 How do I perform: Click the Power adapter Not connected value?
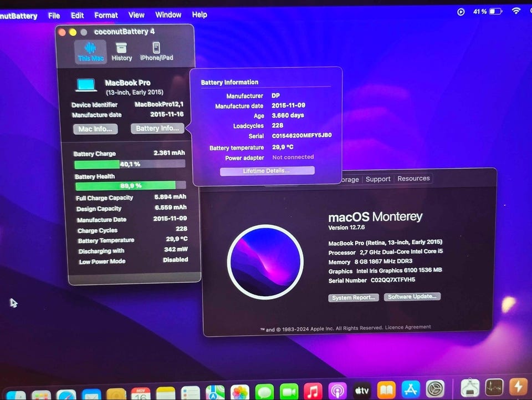(293, 157)
